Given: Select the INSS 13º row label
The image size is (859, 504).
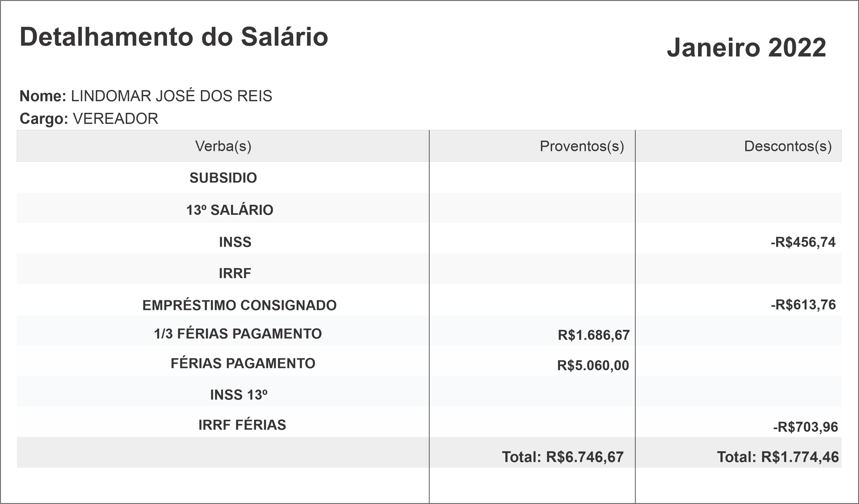Looking at the screenshot, I should (x=239, y=395).
